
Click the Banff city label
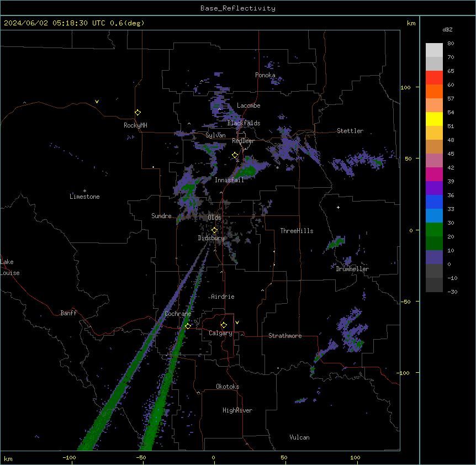click(68, 313)
